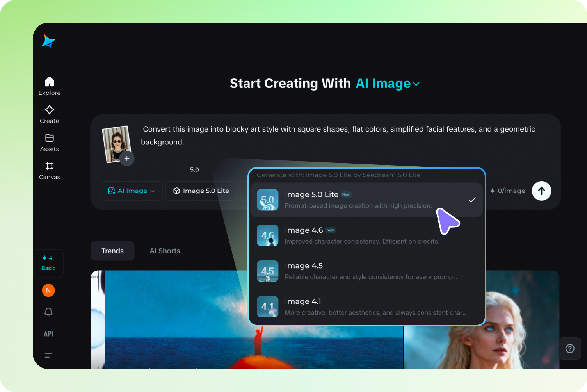The image size is (587, 392).
Task: Expand the AI Image mode dropdown
Action: (131, 191)
